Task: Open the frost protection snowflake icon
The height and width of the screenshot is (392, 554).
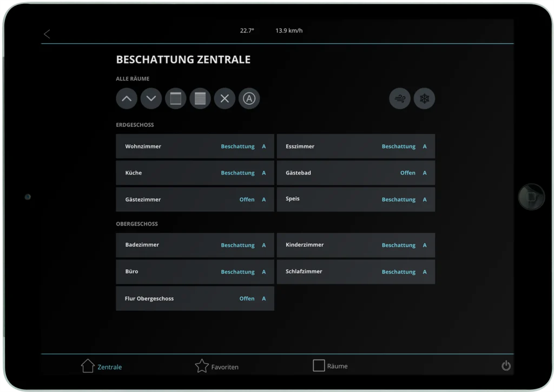Action: 424,98
